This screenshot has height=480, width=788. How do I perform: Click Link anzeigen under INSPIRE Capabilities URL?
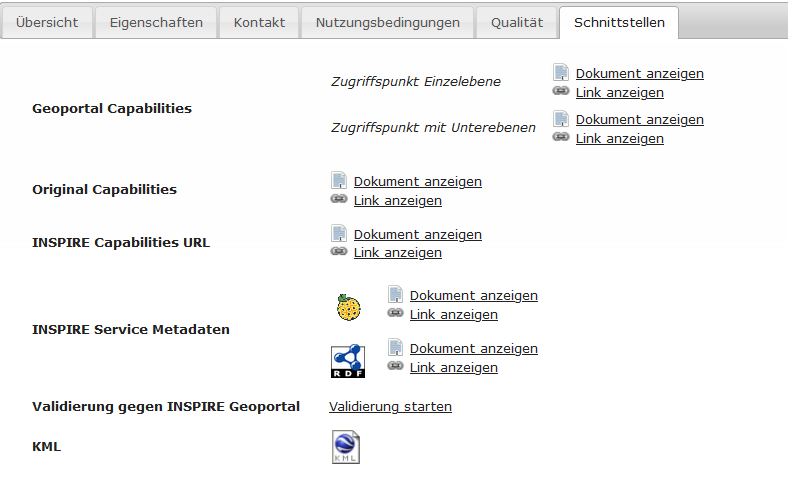[398, 252]
